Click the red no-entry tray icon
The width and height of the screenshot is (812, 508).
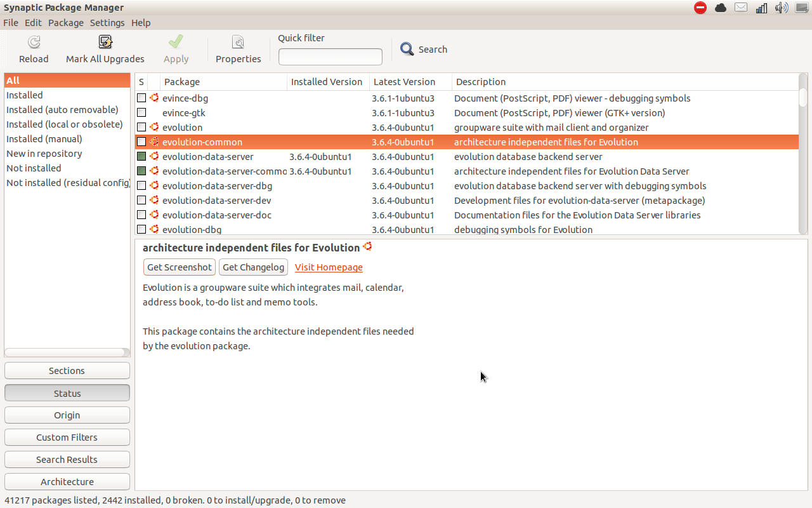pos(700,8)
